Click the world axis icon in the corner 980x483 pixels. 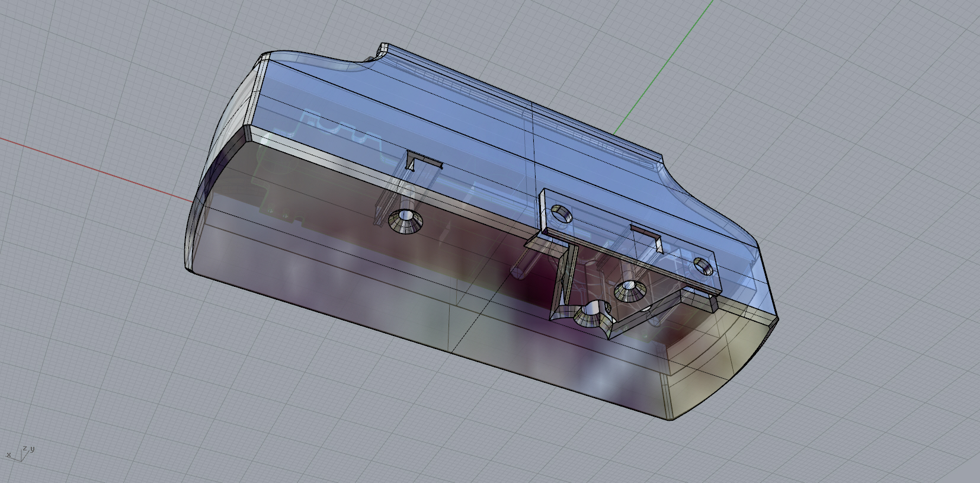(21, 453)
